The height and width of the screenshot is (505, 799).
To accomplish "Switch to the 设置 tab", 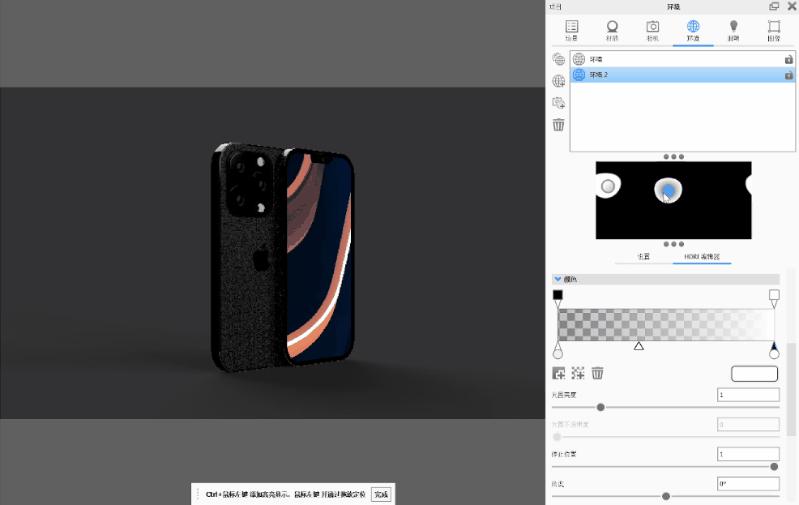I will pos(644,257).
